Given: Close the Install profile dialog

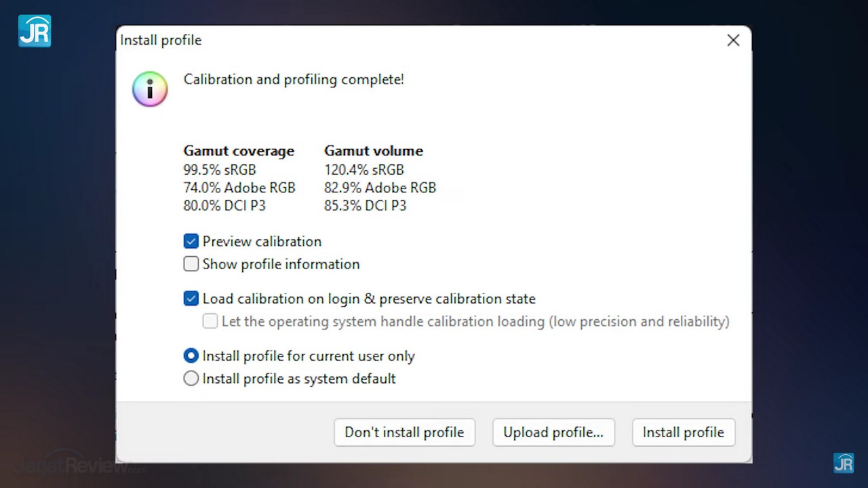Looking at the screenshot, I should coord(733,41).
